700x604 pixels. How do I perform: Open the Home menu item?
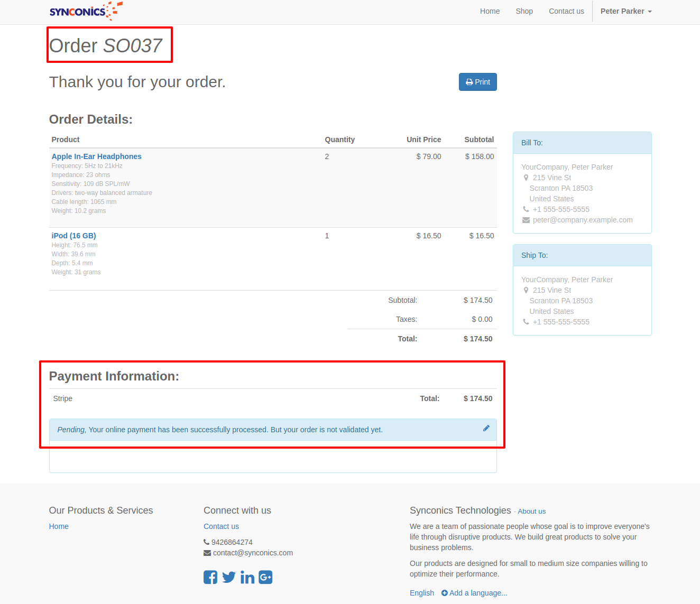click(x=490, y=11)
